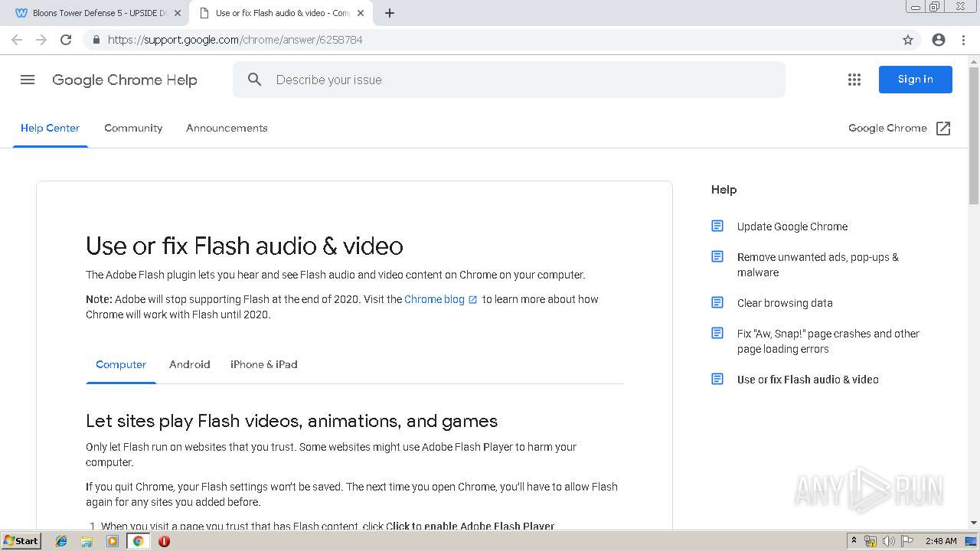Click the taskbar clock showing 2:48 AM
The width and height of the screenshot is (980, 551).
[x=941, y=541]
